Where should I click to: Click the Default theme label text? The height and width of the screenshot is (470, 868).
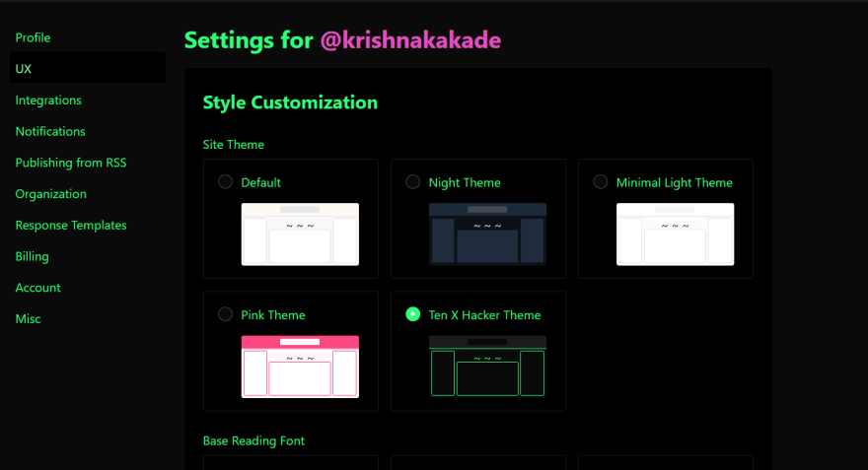tap(260, 182)
